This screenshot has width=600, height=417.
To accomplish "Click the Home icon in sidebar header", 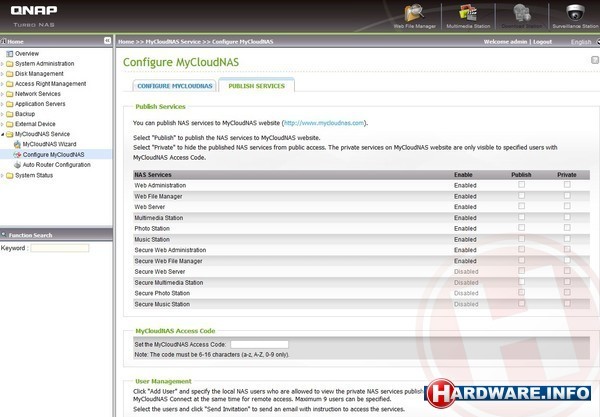I will tap(3, 41).
